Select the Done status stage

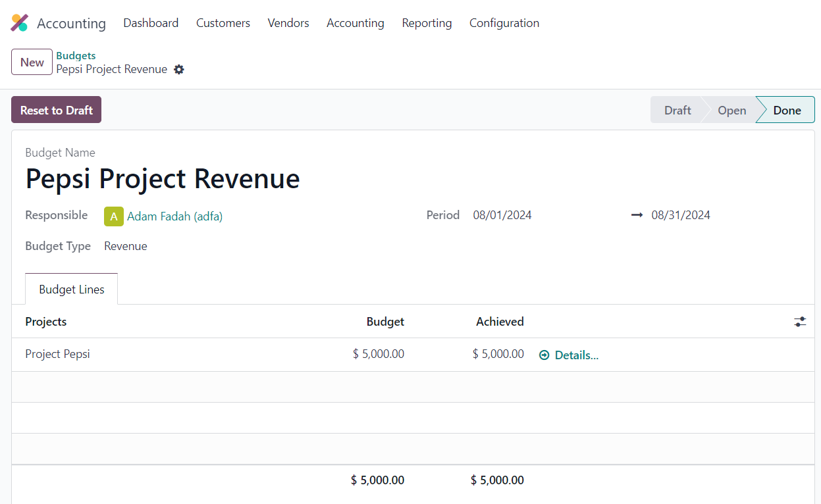point(787,110)
